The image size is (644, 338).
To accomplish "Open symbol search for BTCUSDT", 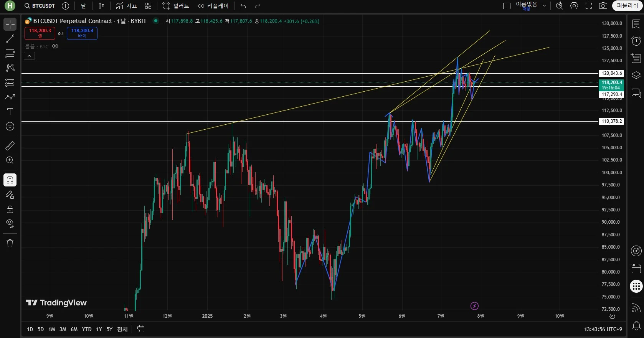I will 40,6.
